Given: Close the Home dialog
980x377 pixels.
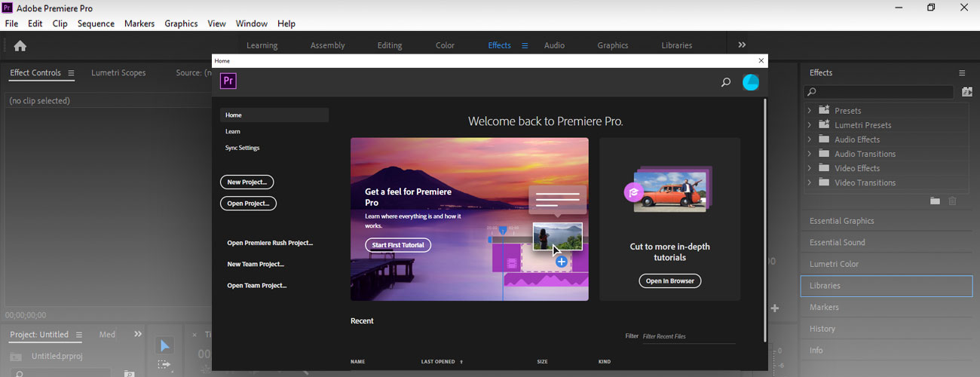Looking at the screenshot, I should (761, 60).
